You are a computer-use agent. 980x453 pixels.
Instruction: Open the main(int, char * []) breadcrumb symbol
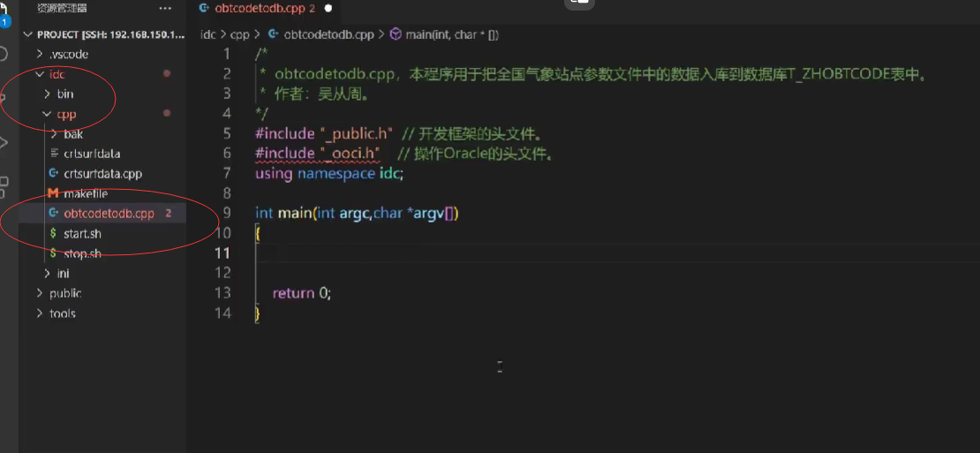pyautogui.click(x=452, y=34)
